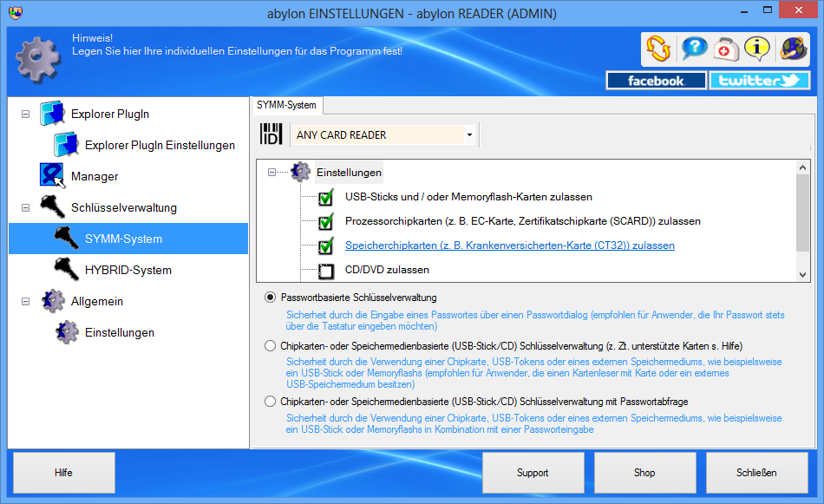Click the gear icon in settings tree
This screenshot has height=504, width=824.
[x=301, y=172]
